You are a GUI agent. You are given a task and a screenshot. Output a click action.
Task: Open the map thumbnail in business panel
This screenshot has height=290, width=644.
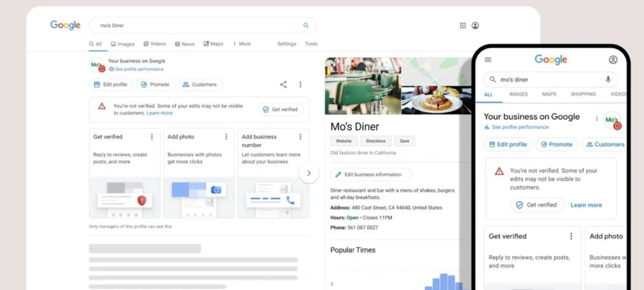(436, 71)
